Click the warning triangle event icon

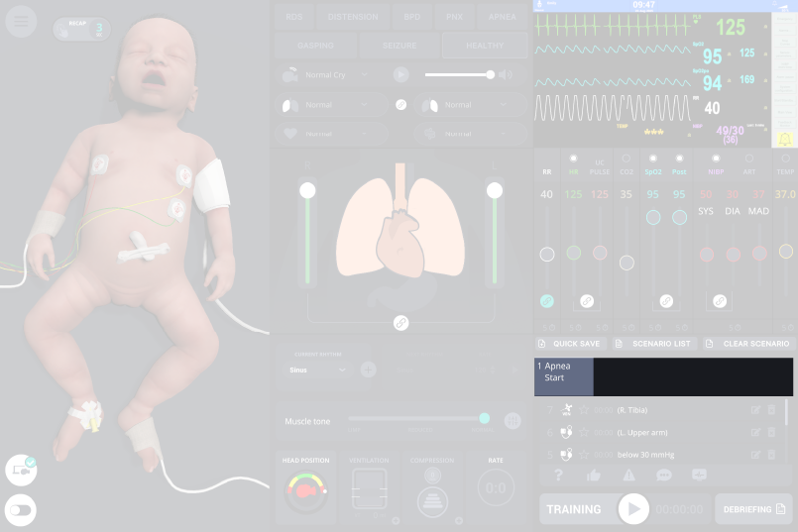point(628,476)
